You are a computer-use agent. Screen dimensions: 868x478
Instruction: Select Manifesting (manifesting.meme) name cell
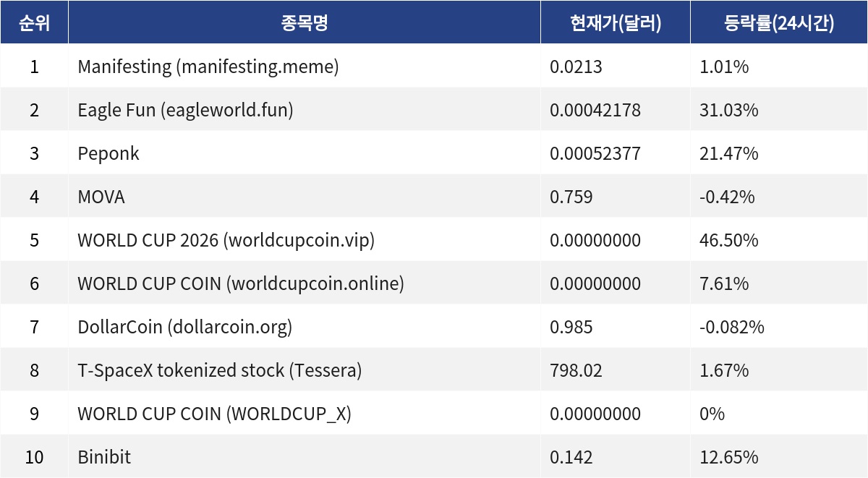click(x=305, y=67)
